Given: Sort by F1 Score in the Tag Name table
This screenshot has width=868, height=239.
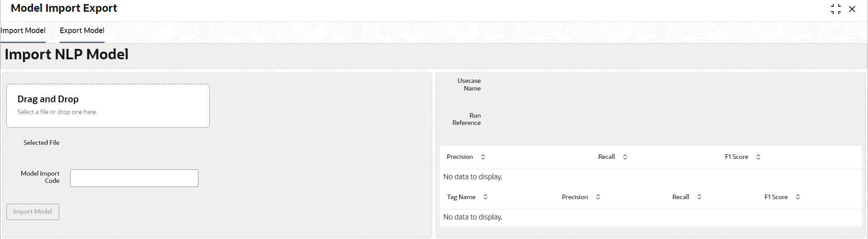Looking at the screenshot, I should coord(798,197).
